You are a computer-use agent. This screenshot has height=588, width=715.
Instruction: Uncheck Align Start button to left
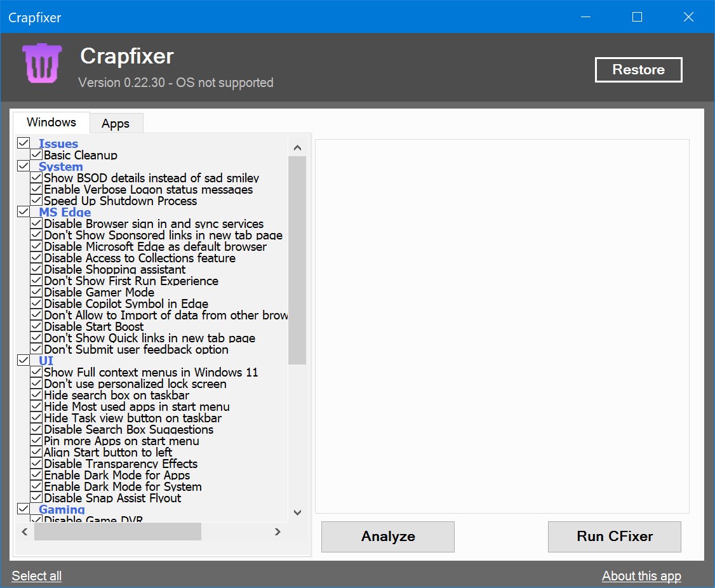coord(36,452)
